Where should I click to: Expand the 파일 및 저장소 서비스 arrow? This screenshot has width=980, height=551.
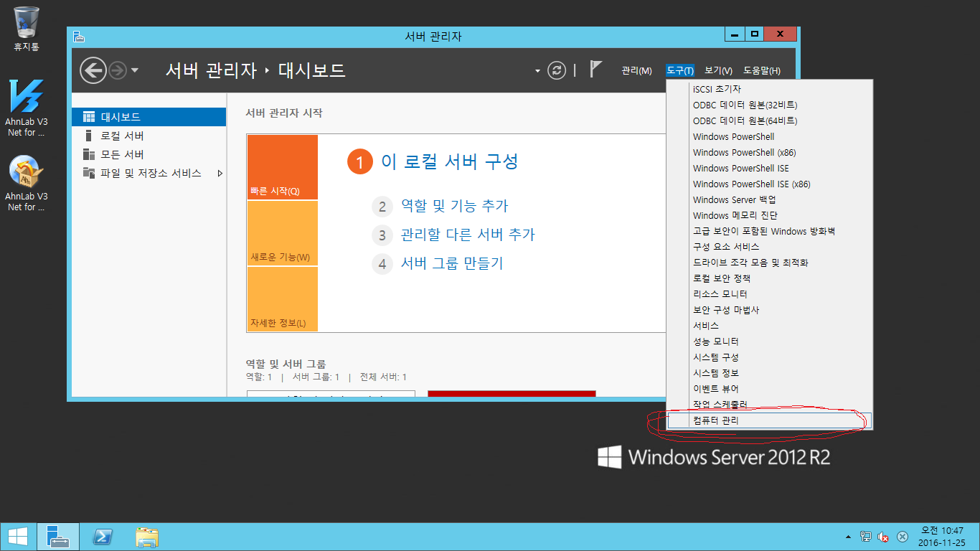(220, 173)
